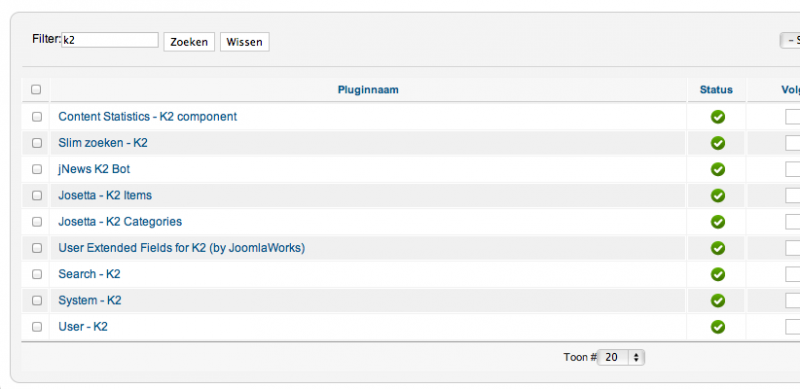Image resolution: width=800 pixels, height=389 pixels.
Task: Click the Zoeken button
Action: [189, 42]
